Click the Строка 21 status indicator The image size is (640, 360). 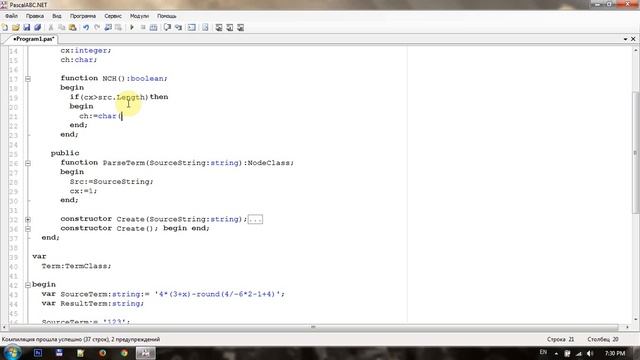(x=560, y=339)
